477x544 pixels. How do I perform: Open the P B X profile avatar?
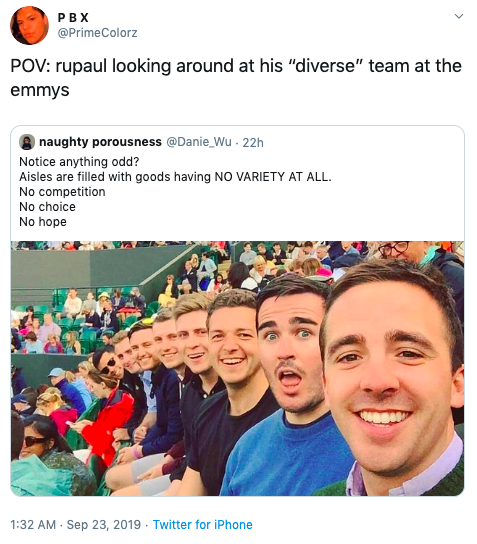pos(29,25)
